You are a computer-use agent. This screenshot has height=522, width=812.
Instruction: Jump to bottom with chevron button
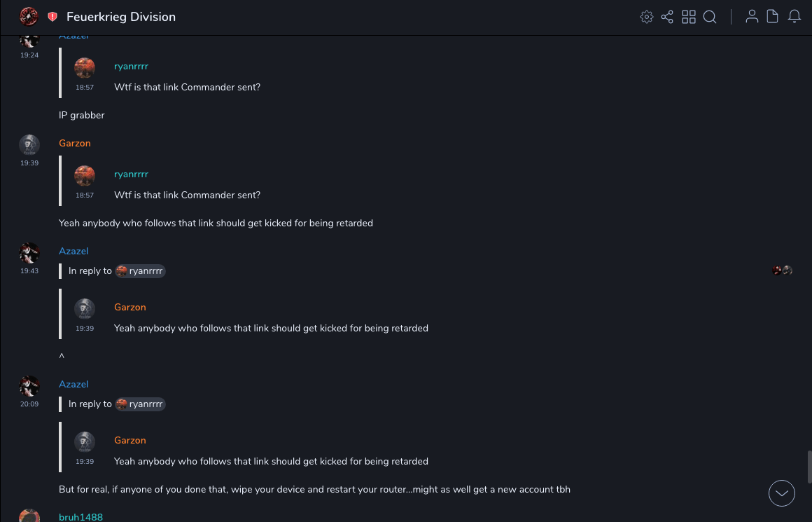782,493
